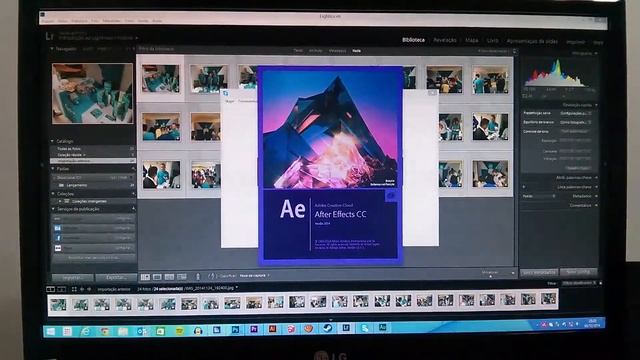640x360 pixels.
Task: Click the main window display icon in filmstrip bar
Action: [x=51, y=289]
